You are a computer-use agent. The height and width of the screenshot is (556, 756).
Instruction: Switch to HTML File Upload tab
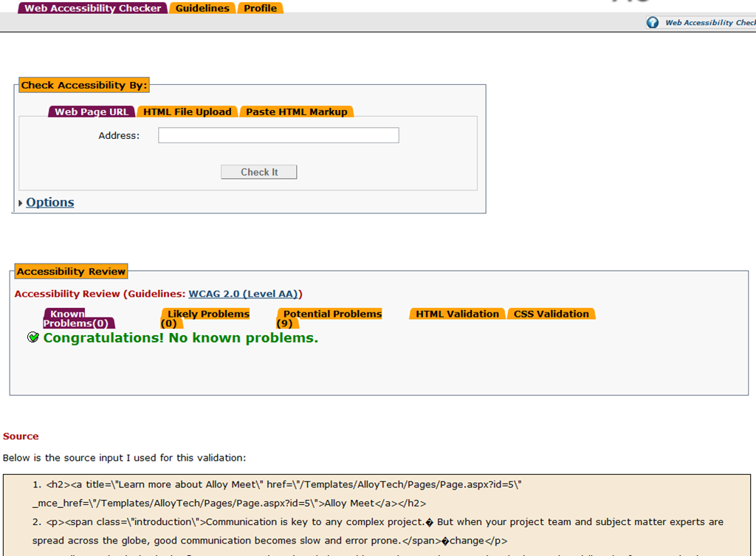point(188,112)
